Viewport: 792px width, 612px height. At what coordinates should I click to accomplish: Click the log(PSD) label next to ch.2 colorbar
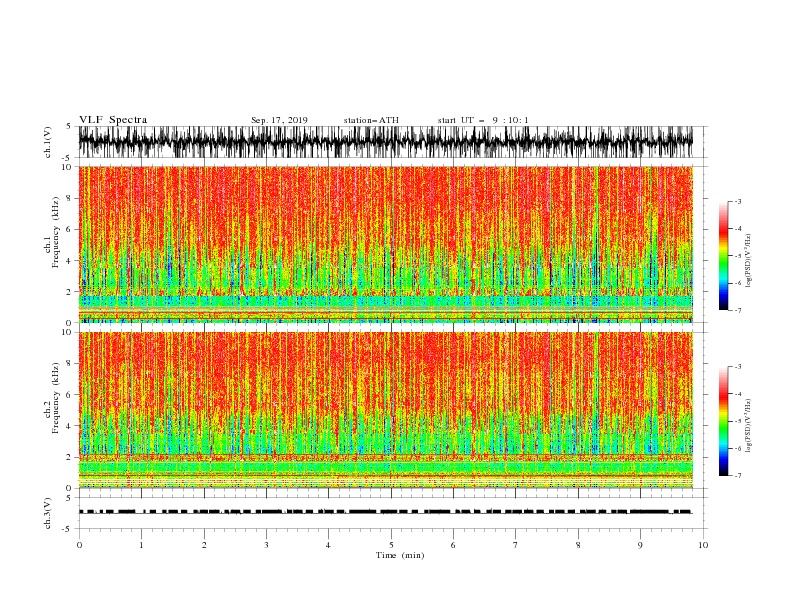tap(749, 426)
